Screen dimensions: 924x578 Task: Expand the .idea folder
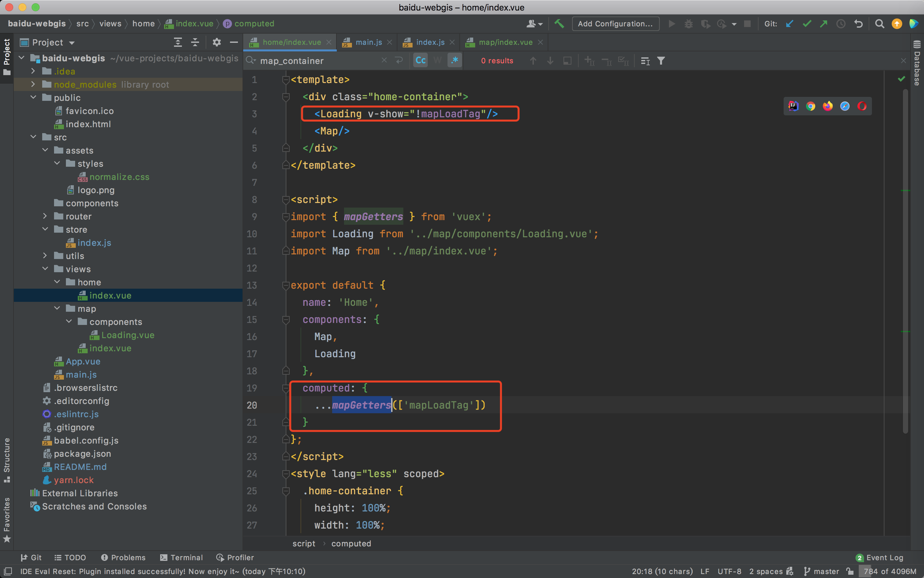coord(33,71)
